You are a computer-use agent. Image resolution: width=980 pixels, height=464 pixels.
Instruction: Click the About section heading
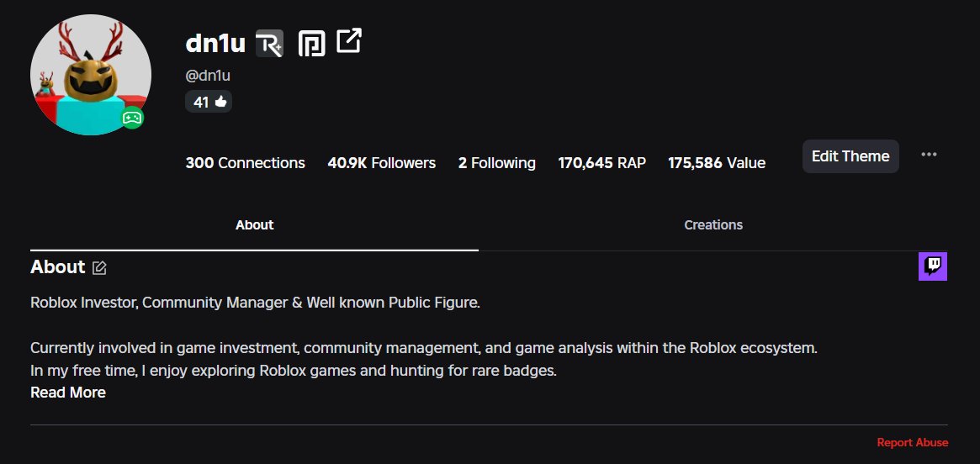(x=57, y=267)
